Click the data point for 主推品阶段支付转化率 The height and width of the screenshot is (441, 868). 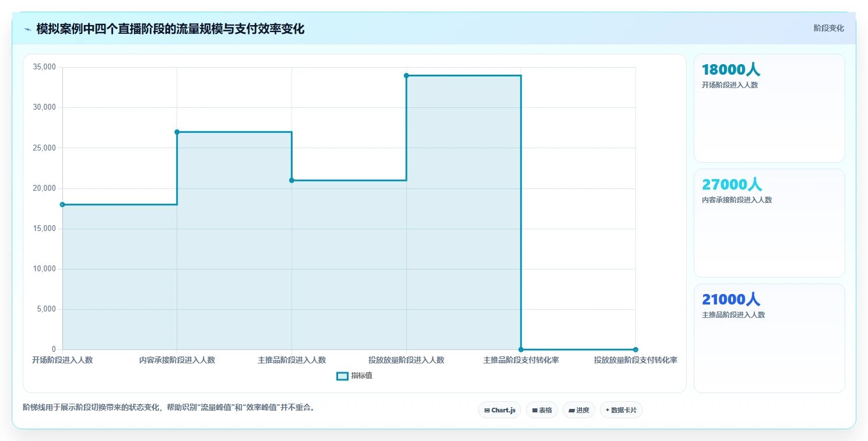pyautogui.click(x=521, y=349)
